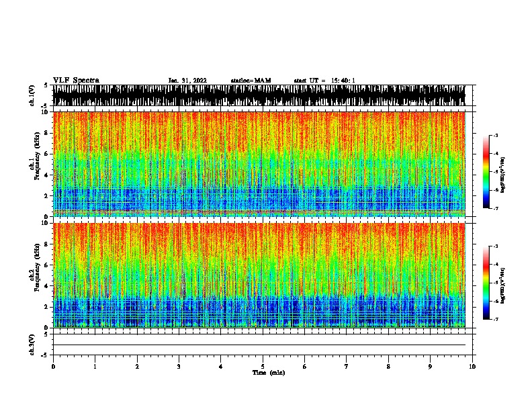Click the "4" frequency tick of ch.2 spectrogram
The image size is (532, 411).
[47, 286]
